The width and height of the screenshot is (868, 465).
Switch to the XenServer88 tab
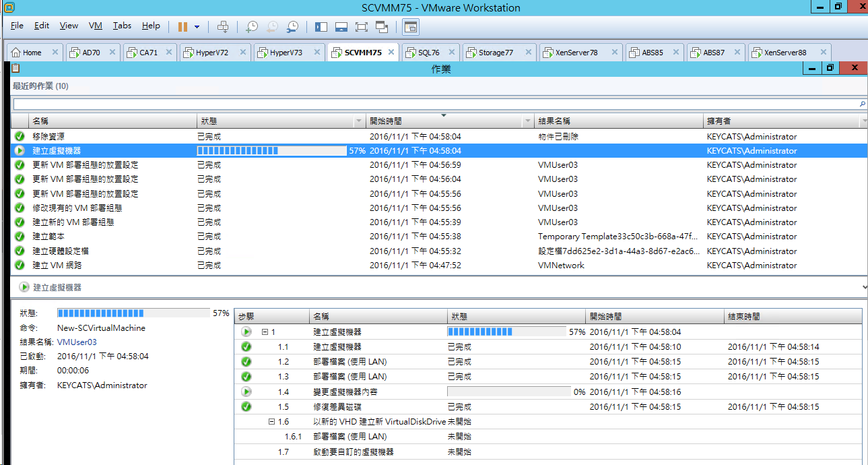coord(789,53)
